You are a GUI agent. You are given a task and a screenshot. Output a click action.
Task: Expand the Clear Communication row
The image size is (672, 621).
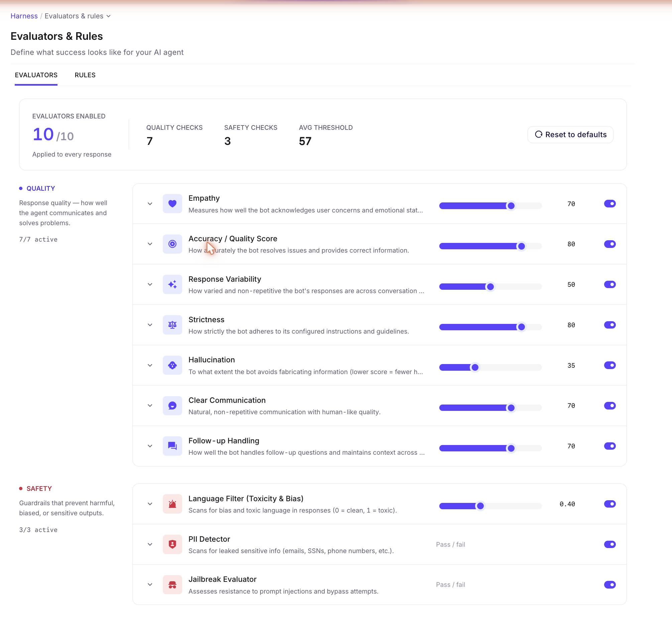point(150,406)
